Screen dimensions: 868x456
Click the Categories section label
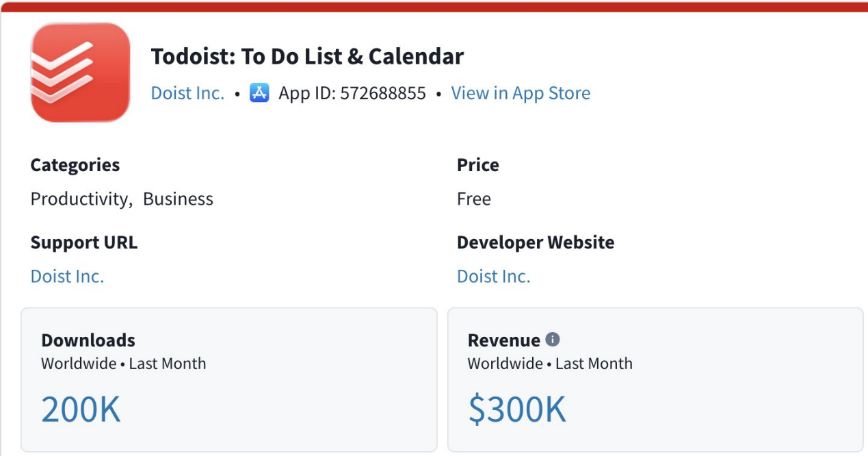[75, 165]
